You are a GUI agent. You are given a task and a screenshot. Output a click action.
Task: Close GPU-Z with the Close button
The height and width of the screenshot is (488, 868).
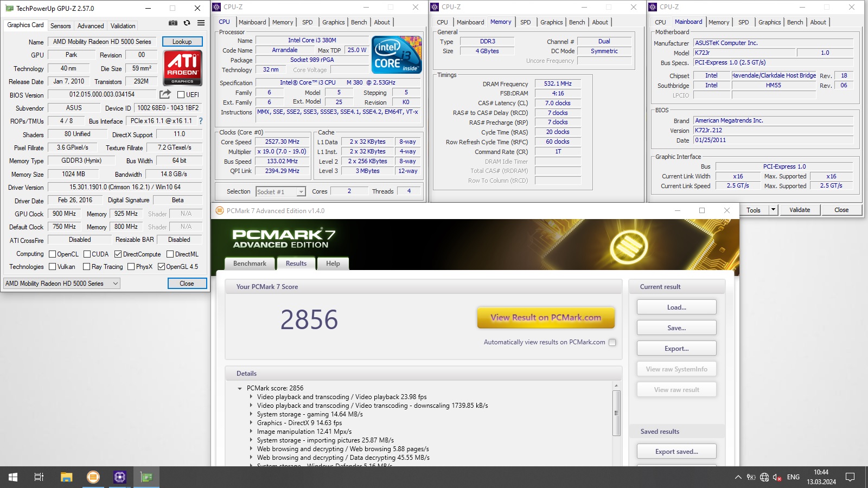pos(187,283)
